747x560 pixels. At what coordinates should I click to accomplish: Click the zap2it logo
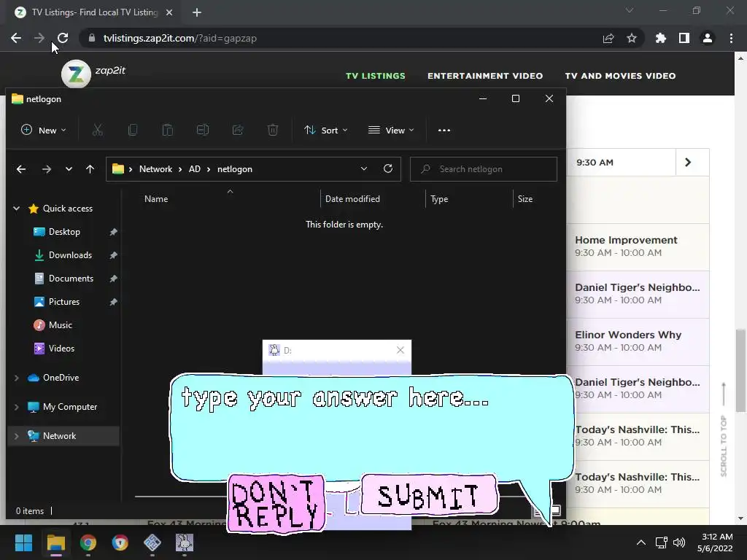pyautogui.click(x=76, y=74)
